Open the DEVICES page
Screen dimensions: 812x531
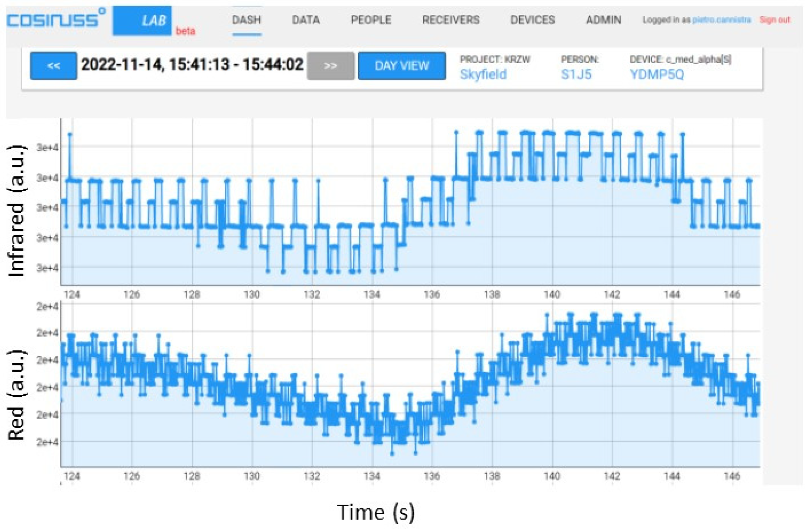(x=532, y=20)
